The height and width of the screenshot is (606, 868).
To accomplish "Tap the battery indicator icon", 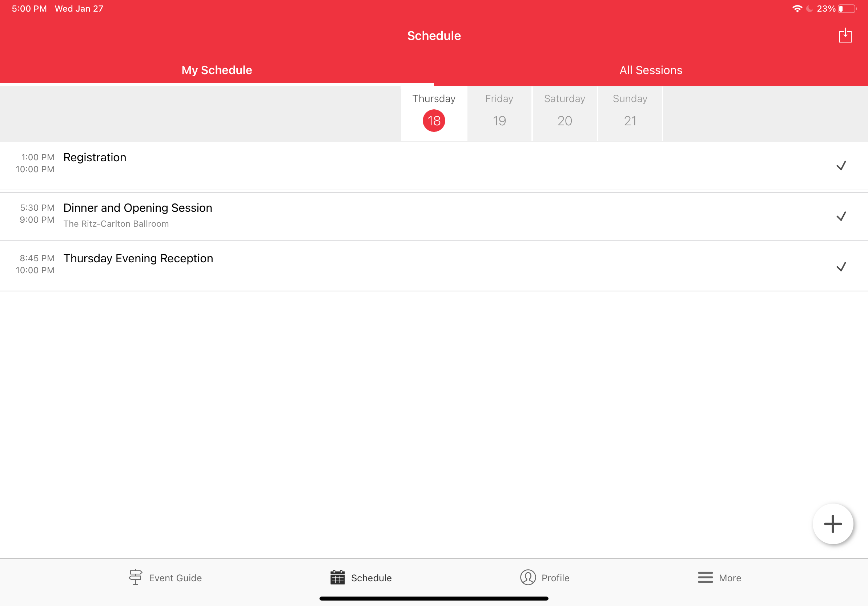I will point(847,9).
